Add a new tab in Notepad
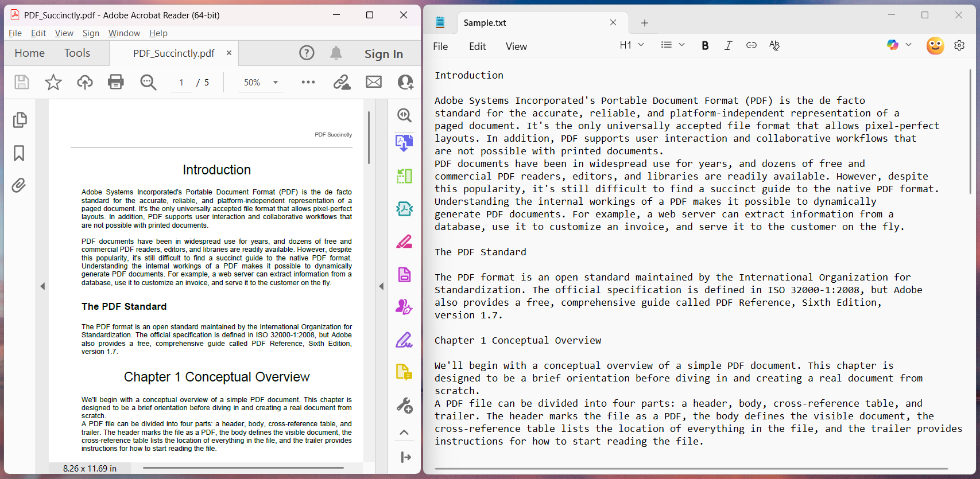 645,23
